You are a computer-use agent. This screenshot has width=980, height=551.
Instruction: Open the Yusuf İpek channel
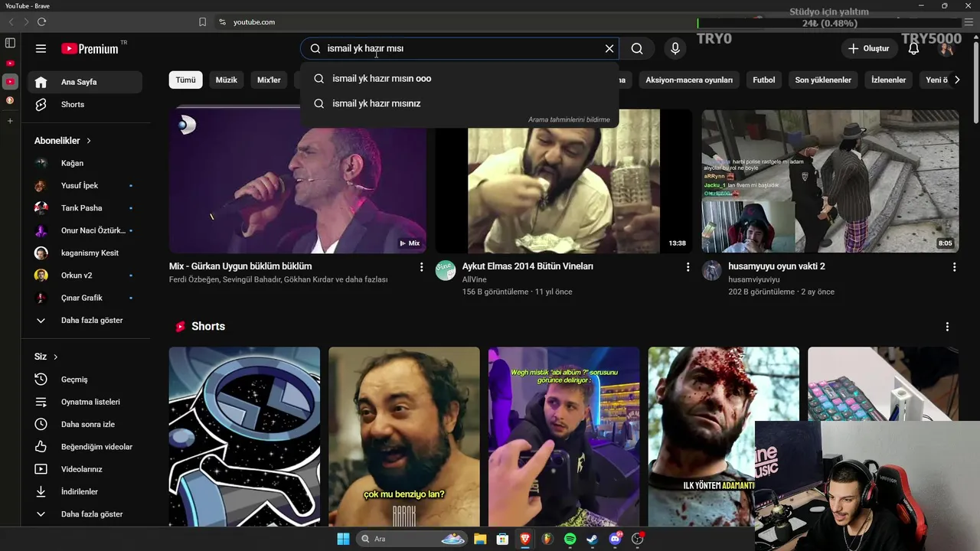point(85,185)
